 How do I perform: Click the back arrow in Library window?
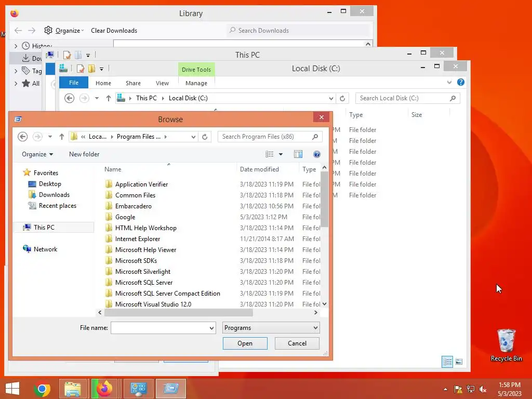click(18, 31)
